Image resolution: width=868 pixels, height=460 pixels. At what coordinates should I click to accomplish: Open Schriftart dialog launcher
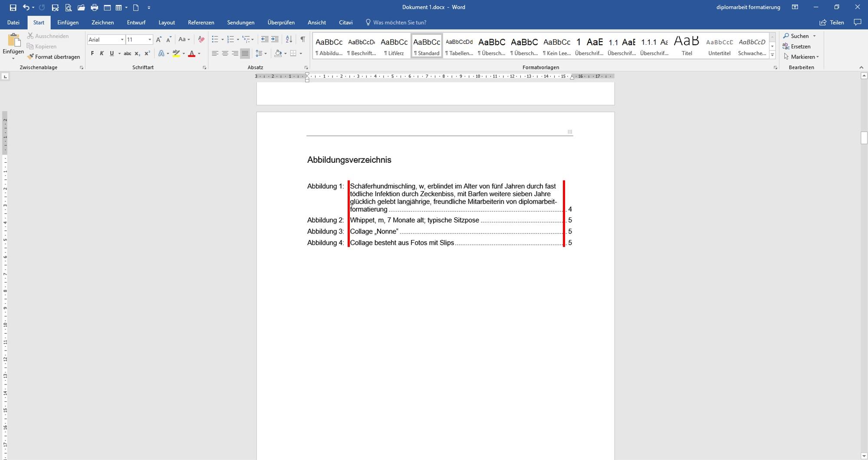pyautogui.click(x=204, y=68)
